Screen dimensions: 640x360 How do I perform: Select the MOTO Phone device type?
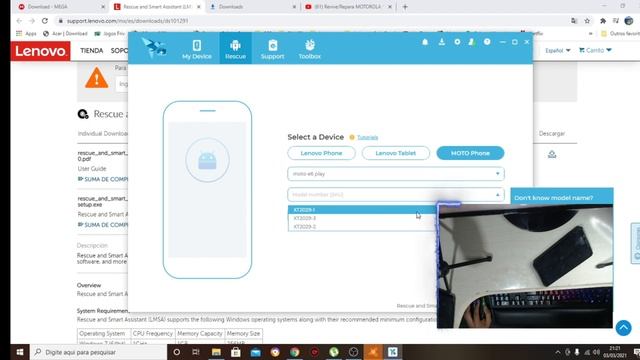[x=470, y=153]
